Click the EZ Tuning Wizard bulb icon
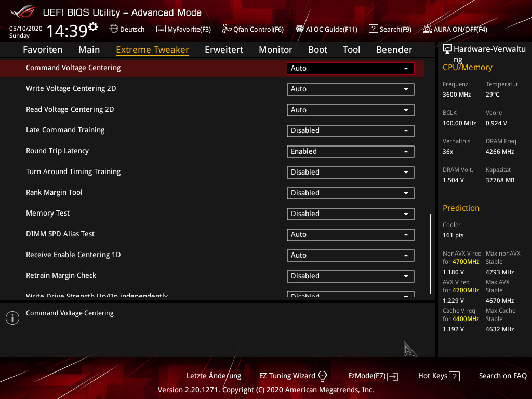The height and width of the screenshot is (399, 532). 322,376
